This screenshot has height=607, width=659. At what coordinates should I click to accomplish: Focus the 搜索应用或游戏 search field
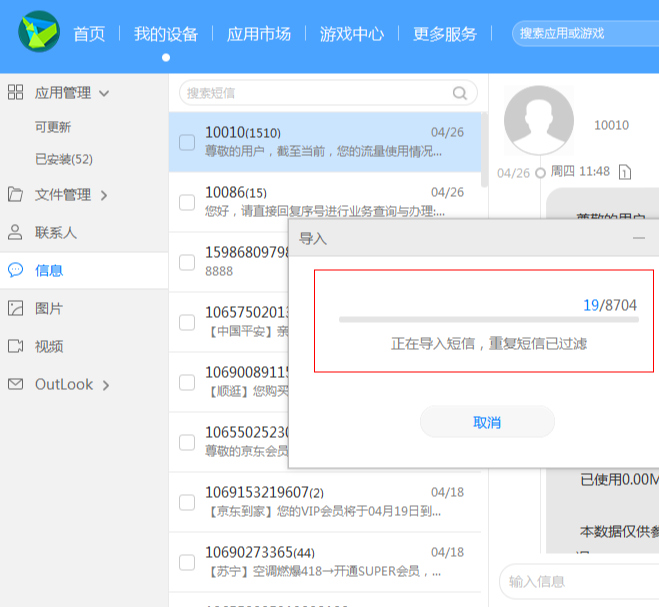pyautogui.click(x=585, y=33)
